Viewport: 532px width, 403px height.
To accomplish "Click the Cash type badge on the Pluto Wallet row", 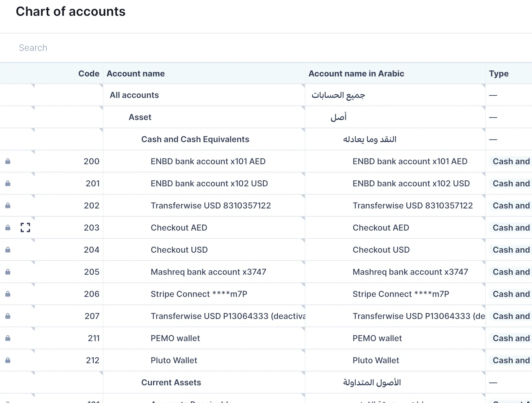I will [x=510, y=360].
